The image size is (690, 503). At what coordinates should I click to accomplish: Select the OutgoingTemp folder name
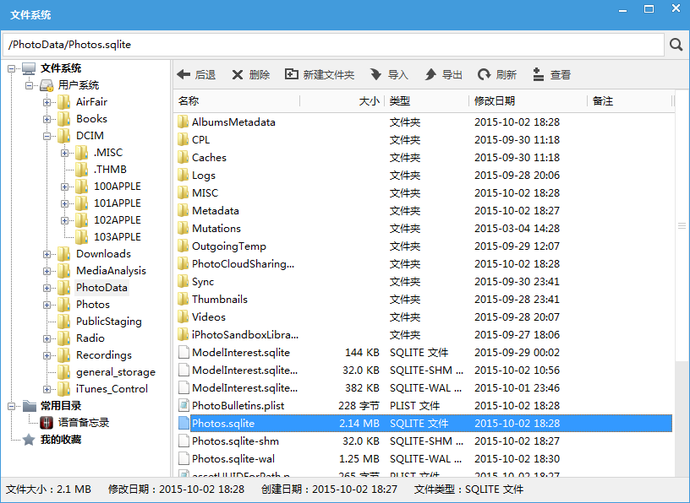click(x=229, y=246)
